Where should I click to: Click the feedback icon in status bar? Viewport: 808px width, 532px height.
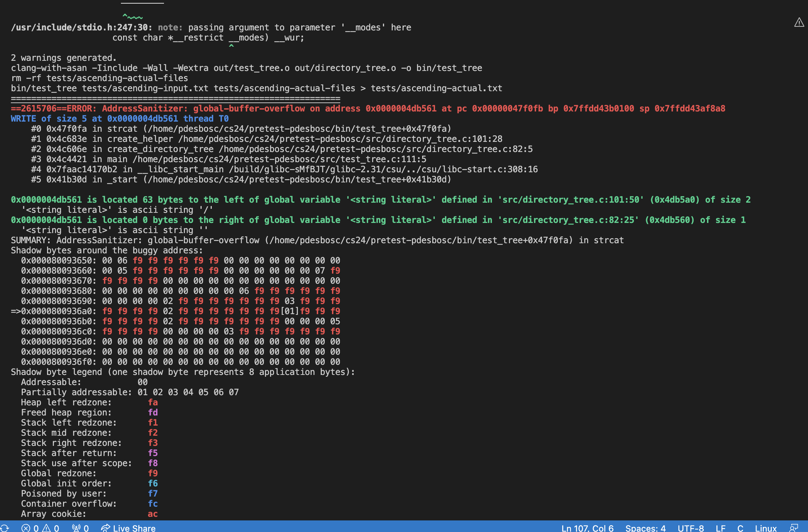[x=794, y=528]
